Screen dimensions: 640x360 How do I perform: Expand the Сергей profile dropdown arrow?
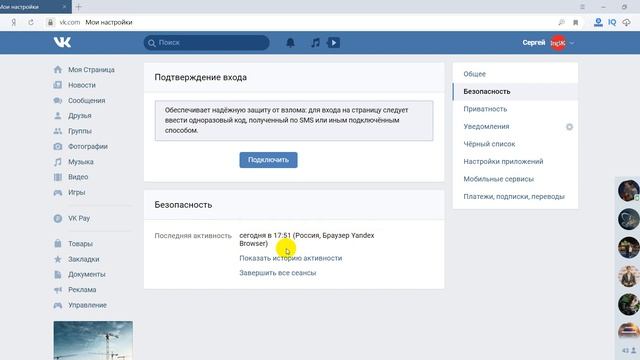572,43
